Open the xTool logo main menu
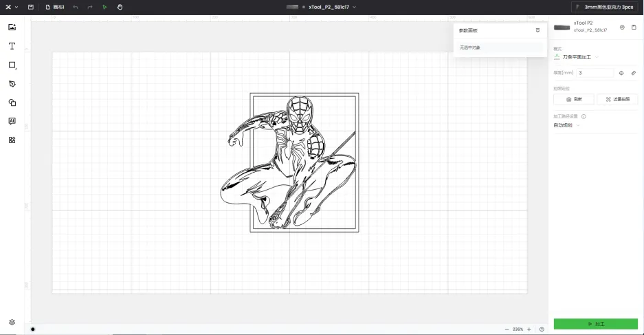The image size is (644, 335). [11, 7]
